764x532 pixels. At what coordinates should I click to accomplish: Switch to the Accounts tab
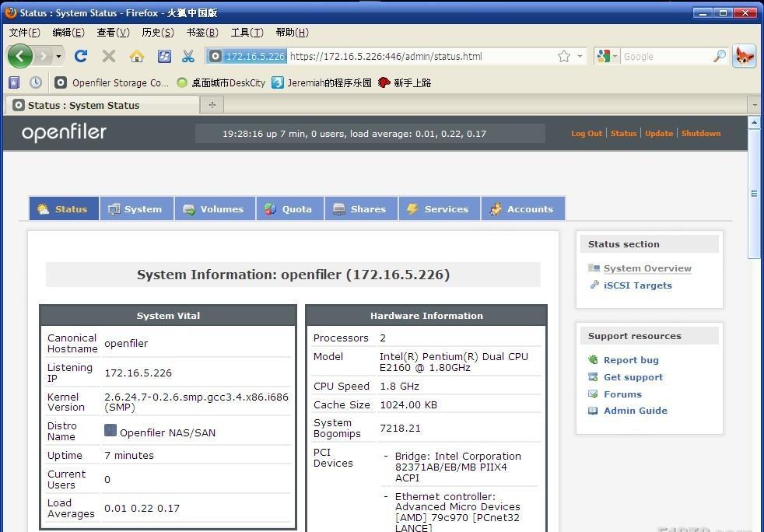click(524, 209)
